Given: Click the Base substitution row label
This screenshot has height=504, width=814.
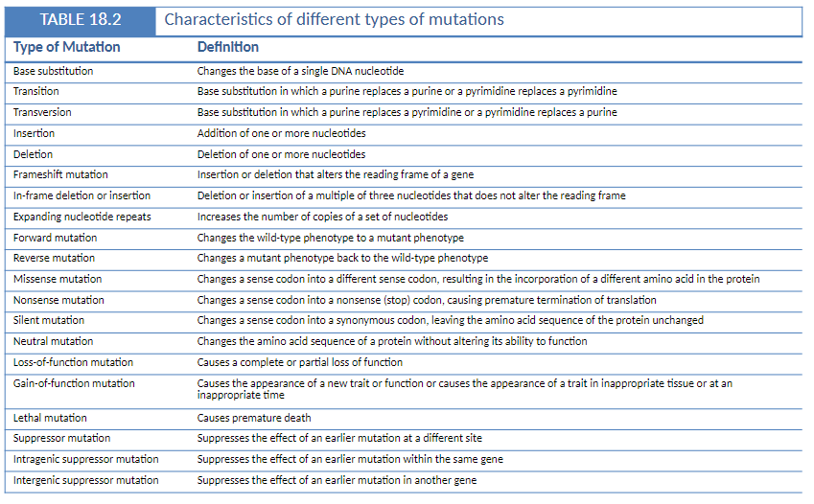Looking at the screenshot, I should pos(54,71).
